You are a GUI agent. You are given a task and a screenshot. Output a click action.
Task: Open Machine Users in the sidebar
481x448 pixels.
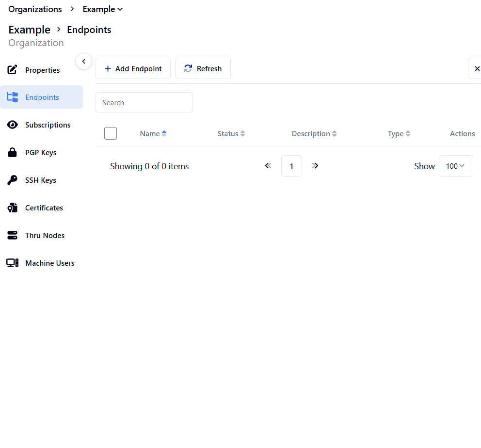coord(49,263)
